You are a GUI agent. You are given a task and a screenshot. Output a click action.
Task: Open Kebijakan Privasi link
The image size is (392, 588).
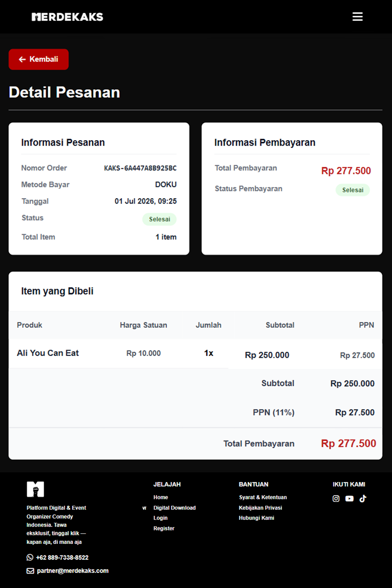click(x=260, y=508)
